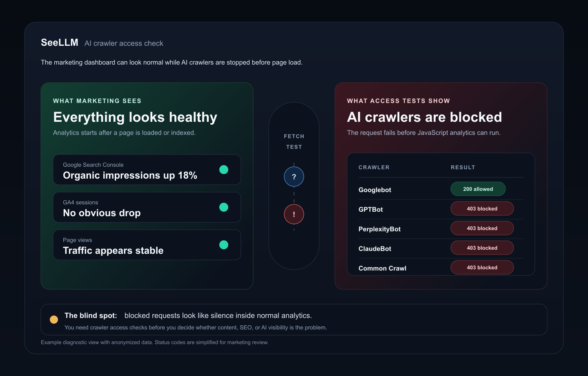Viewport: 588px width, 376px height.
Task: Click the orange blind spot indicator dot
Action: pos(54,320)
